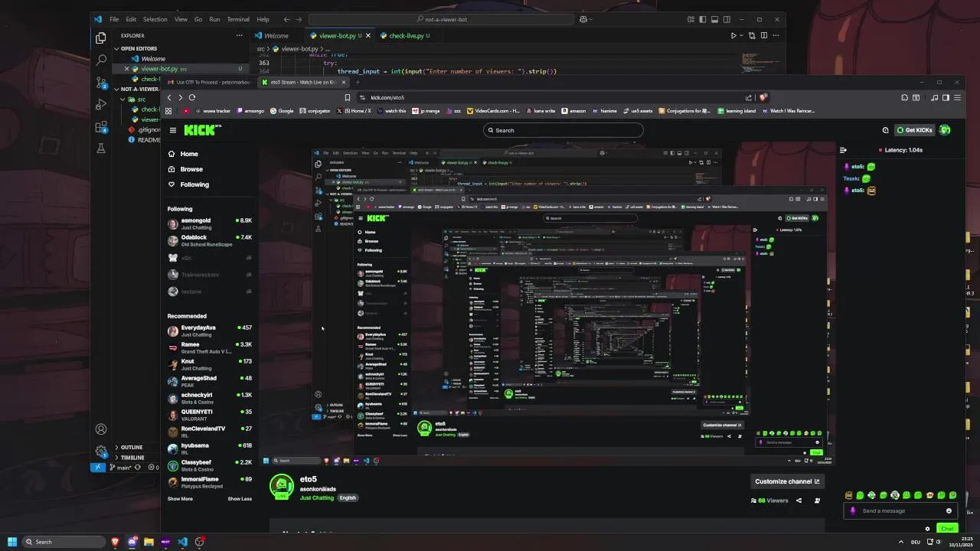This screenshot has height=551, width=980.
Task: Split the VS Code editor right
Action: (763, 35)
